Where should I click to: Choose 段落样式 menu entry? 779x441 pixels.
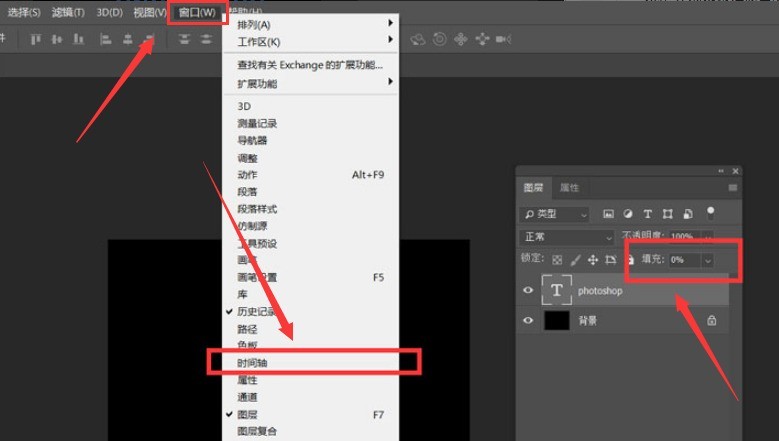310,209
